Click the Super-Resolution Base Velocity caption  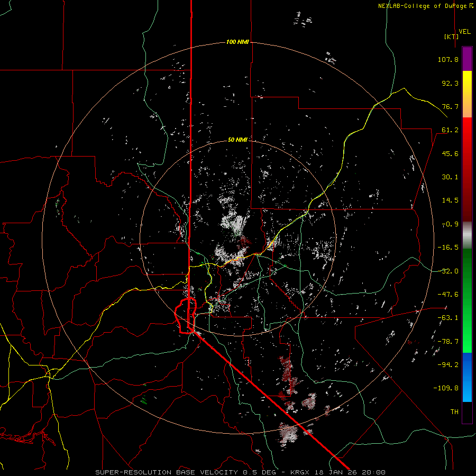pos(241,472)
